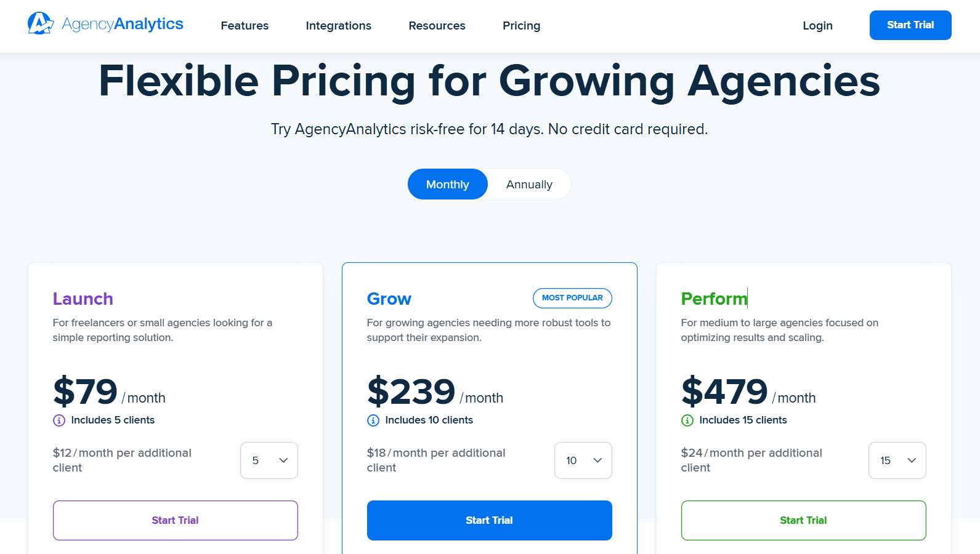Click the green info icon on Perform plan

point(687,420)
